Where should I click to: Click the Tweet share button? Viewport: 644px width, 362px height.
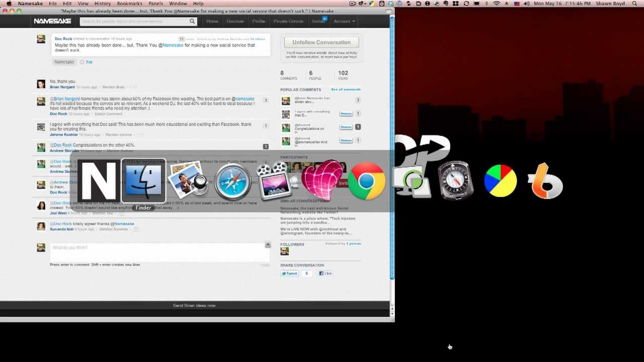click(289, 274)
